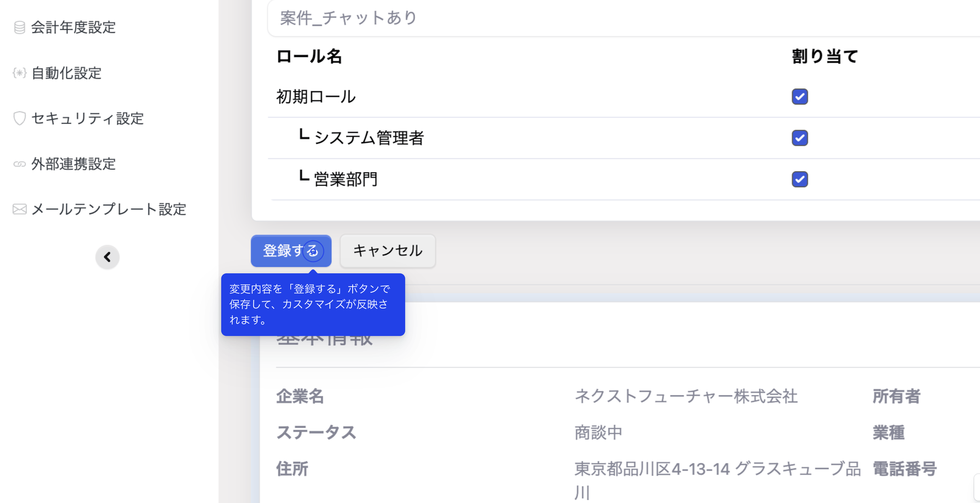Click the キャンセル button

click(388, 251)
